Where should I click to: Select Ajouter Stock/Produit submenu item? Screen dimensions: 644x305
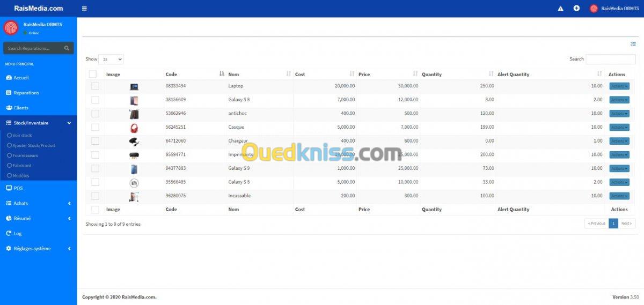click(x=33, y=146)
